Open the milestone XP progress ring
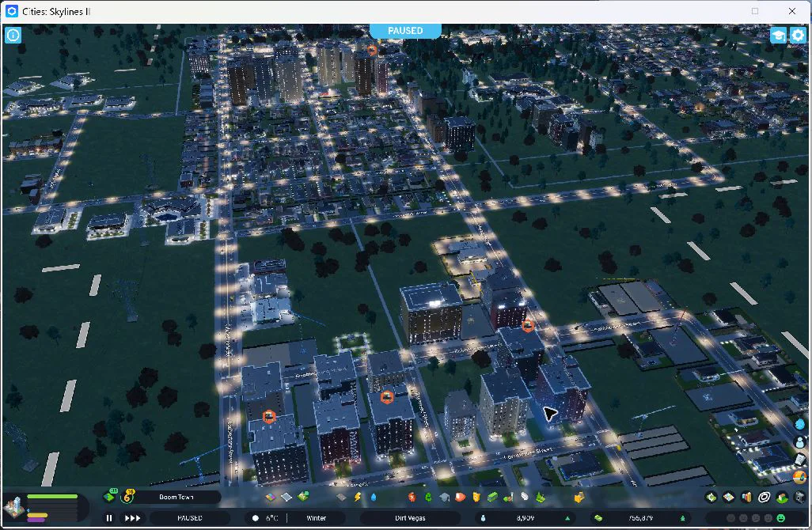812x530 pixels. [x=127, y=497]
